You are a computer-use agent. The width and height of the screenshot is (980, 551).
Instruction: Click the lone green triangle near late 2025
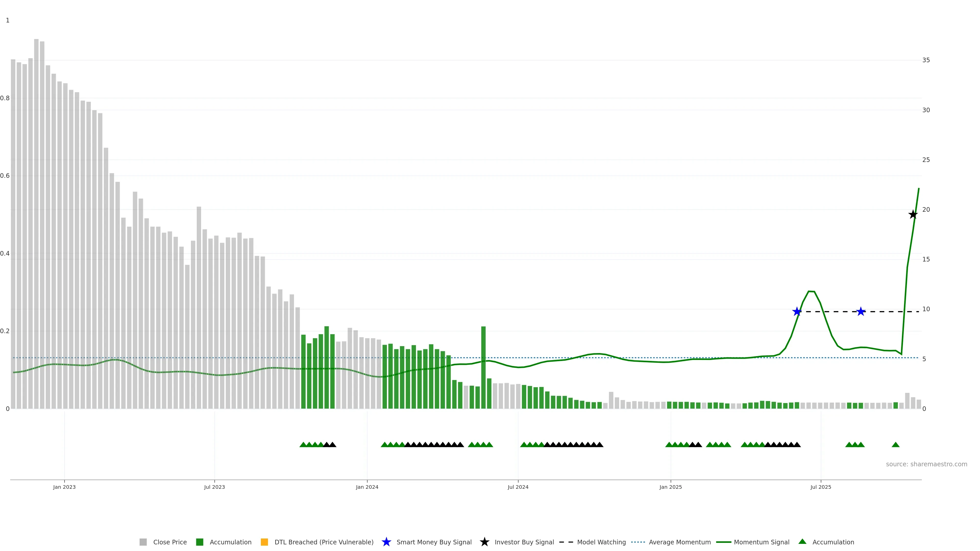click(896, 445)
